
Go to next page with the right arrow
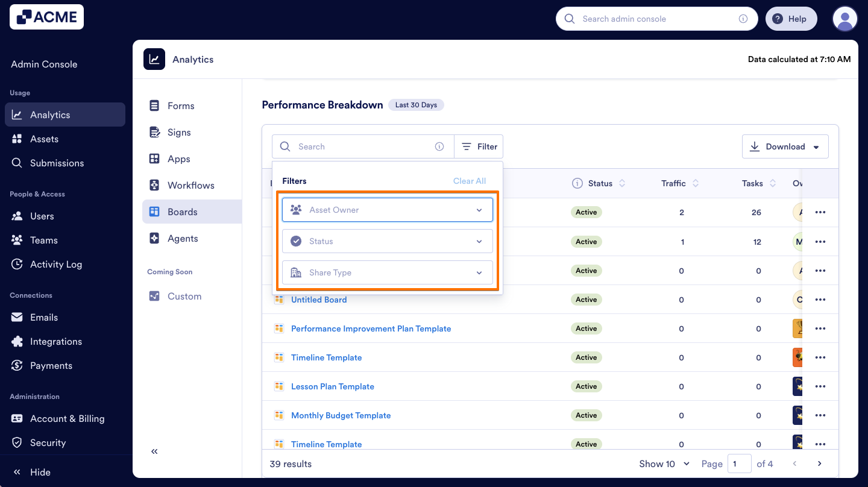(819, 463)
